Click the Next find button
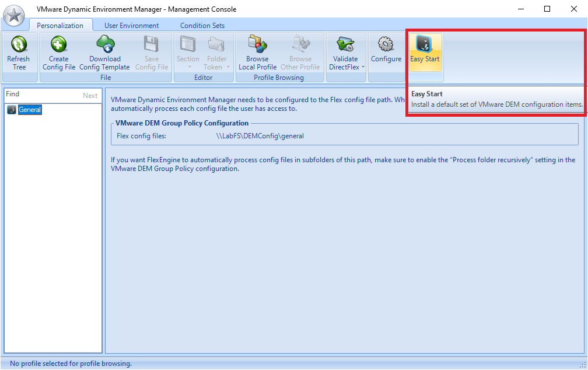 pyautogui.click(x=90, y=96)
